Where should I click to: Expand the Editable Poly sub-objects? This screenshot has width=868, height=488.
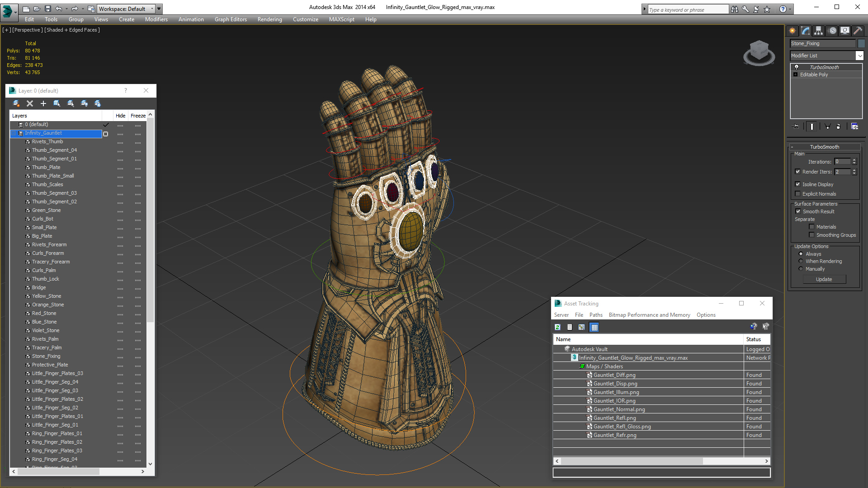[x=795, y=75]
